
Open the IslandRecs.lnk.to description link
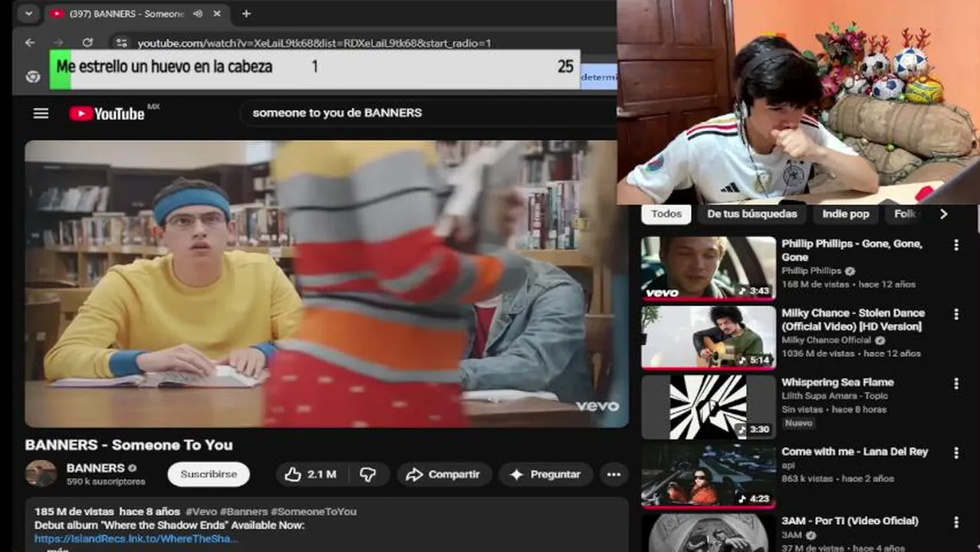(x=136, y=539)
